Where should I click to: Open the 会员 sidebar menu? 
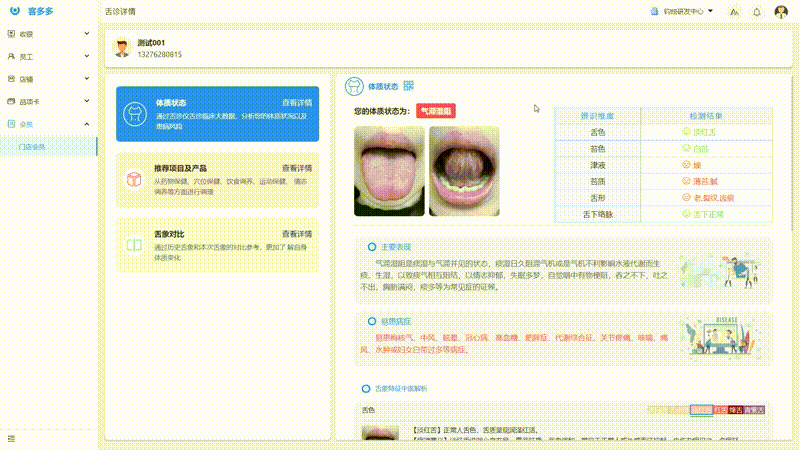point(48,124)
